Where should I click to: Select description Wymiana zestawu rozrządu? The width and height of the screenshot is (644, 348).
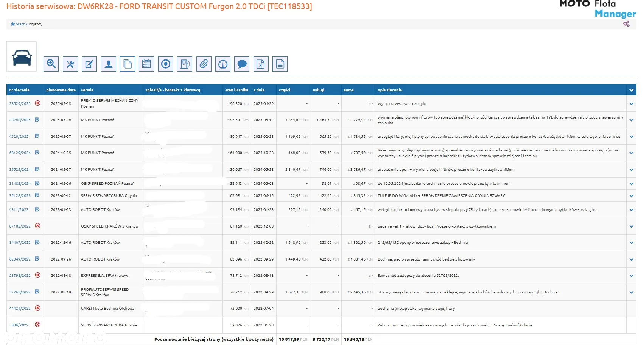coord(402,104)
